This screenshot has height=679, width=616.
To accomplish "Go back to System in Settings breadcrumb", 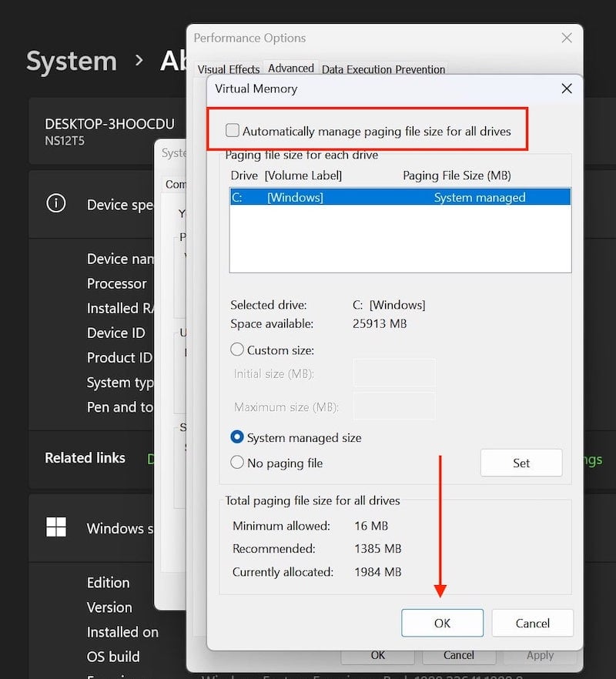I will [72, 61].
